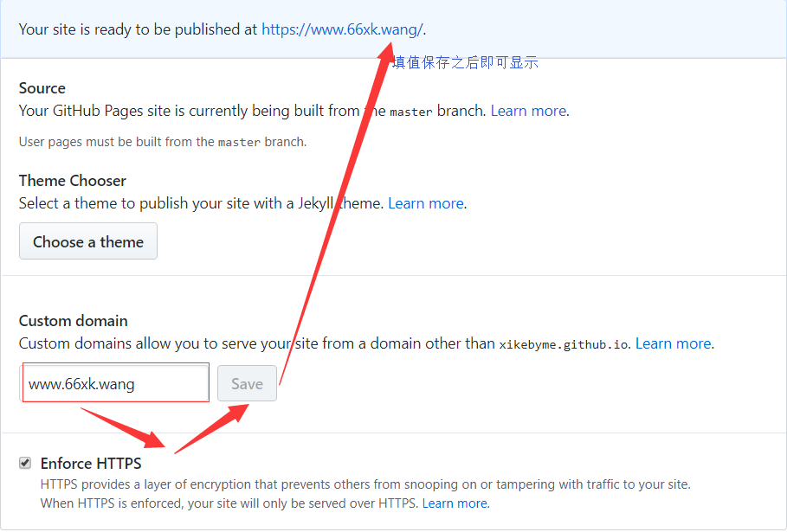Click the 'Your site is ready' banner text
Screen dimensions: 787x532
tap(139, 29)
